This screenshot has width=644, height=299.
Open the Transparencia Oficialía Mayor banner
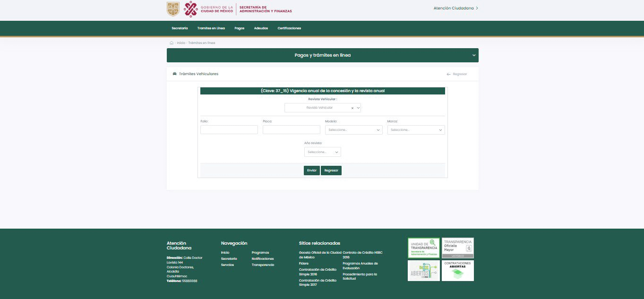tap(458, 248)
